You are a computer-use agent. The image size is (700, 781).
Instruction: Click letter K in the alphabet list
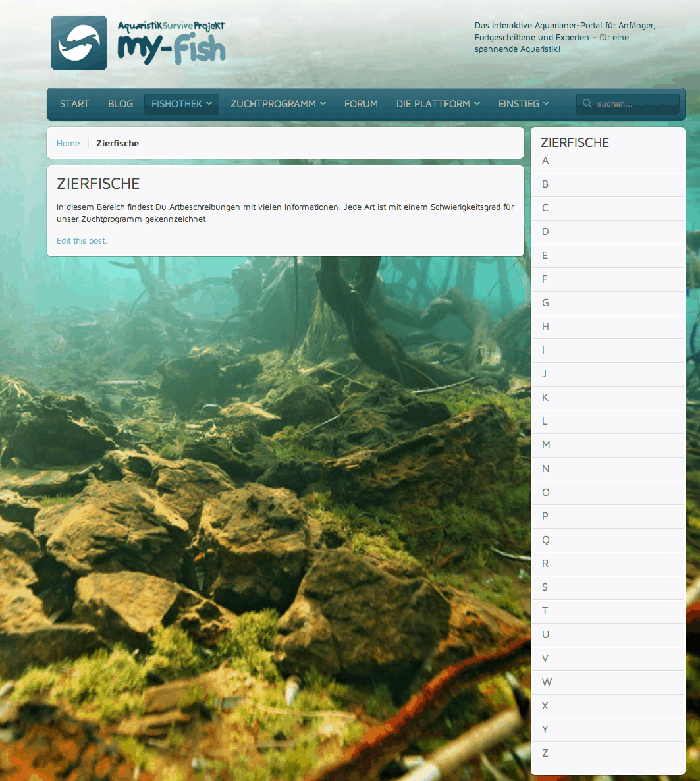pos(545,398)
